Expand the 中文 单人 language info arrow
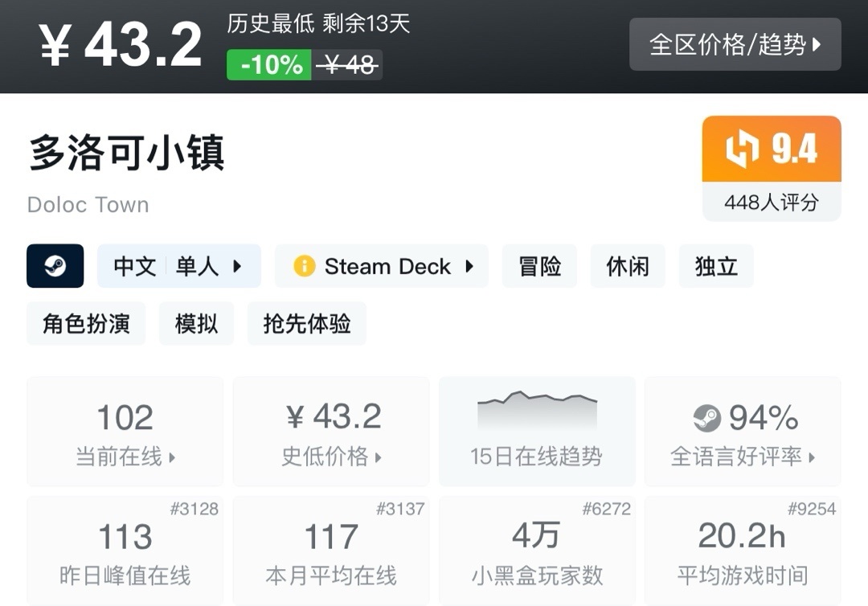 coord(237,266)
